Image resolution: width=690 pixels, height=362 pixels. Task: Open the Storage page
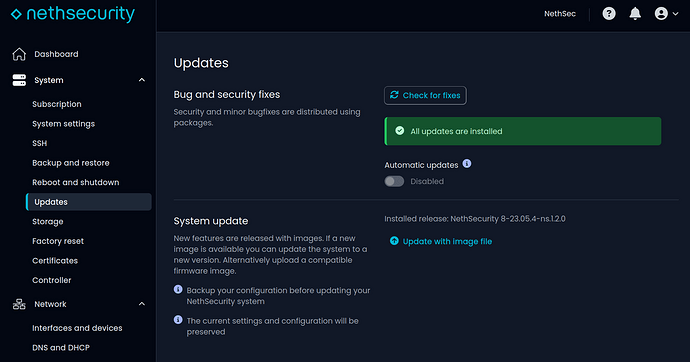(x=48, y=222)
